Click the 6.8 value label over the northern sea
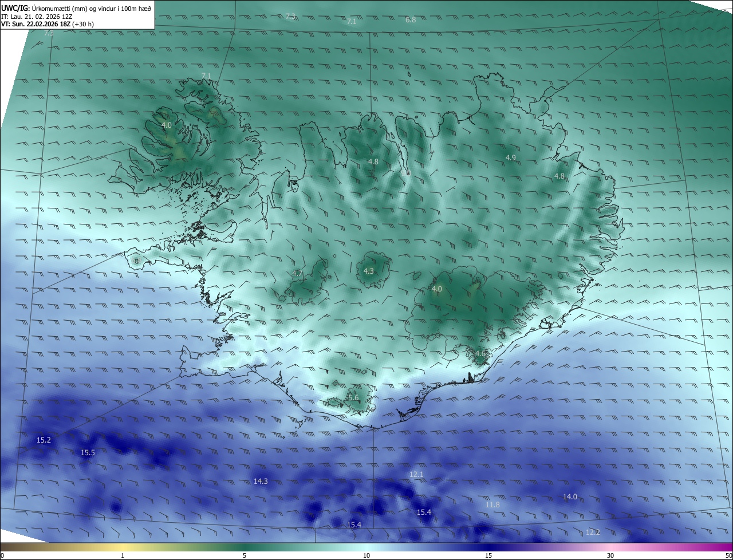This screenshot has width=733, height=560. coord(411,19)
